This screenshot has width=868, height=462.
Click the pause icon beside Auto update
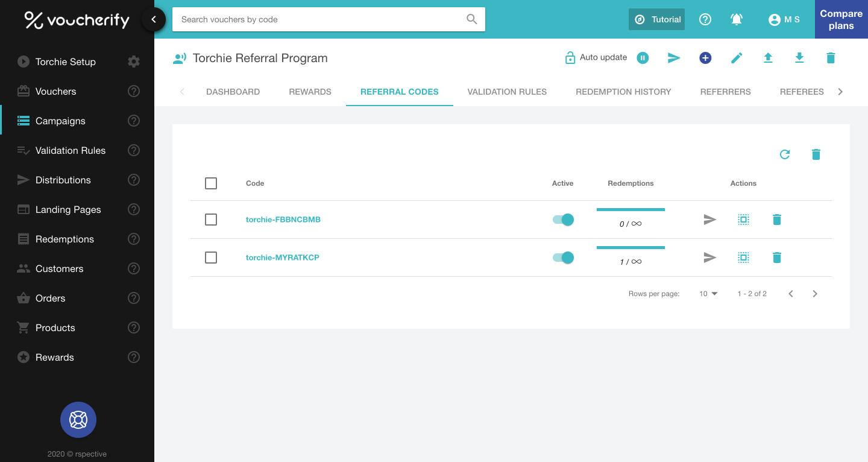click(x=643, y=58)
